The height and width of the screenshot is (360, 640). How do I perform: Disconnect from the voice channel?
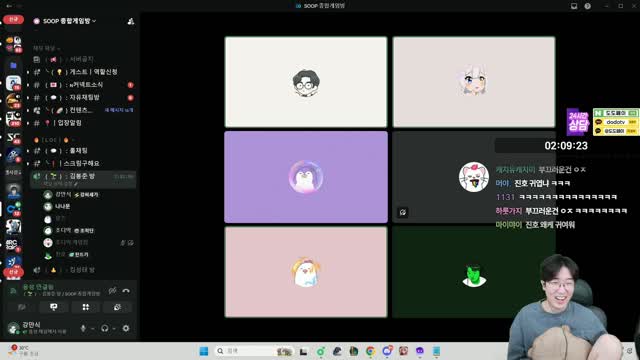click(x=126, y=291)
